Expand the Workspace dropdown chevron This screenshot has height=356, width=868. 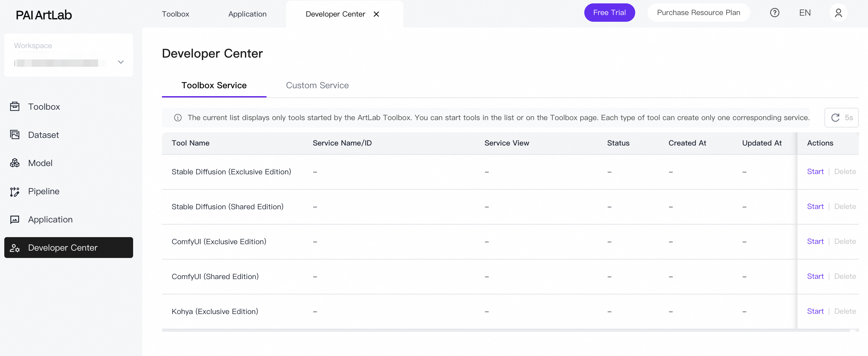(121, 62)
